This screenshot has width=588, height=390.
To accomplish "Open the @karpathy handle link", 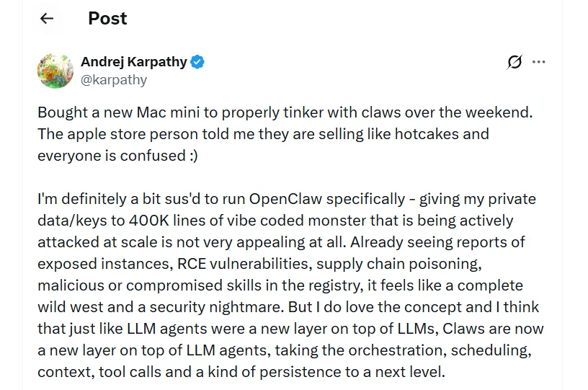I will [x=114, y=79].
